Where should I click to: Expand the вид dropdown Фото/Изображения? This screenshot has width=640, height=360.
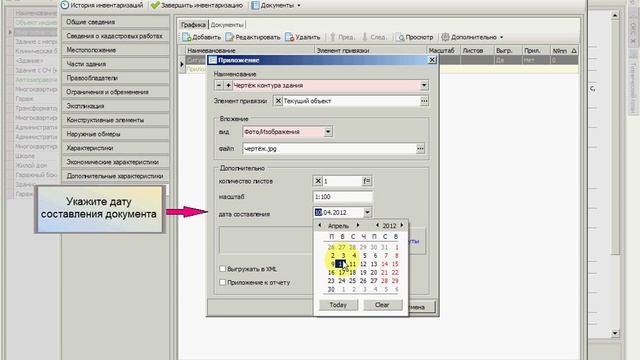[328, 131]
